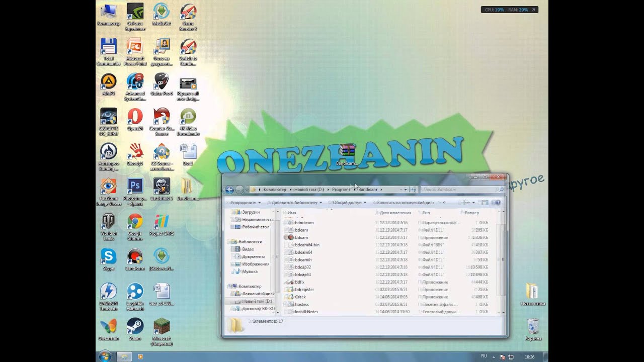Select the bdcam Приложение file row
The height and width of the screenshot is (362, 644).
[386, 237]
